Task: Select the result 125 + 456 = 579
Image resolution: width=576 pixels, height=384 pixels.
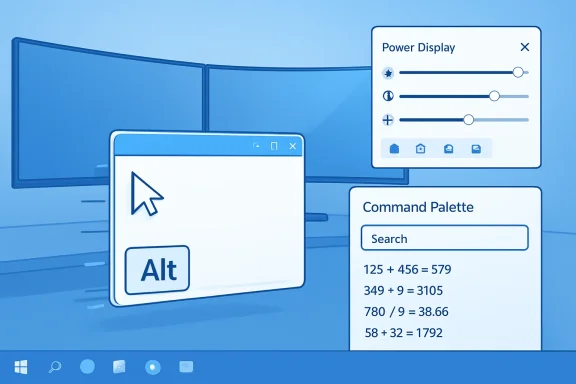Action: click(407, 269)
